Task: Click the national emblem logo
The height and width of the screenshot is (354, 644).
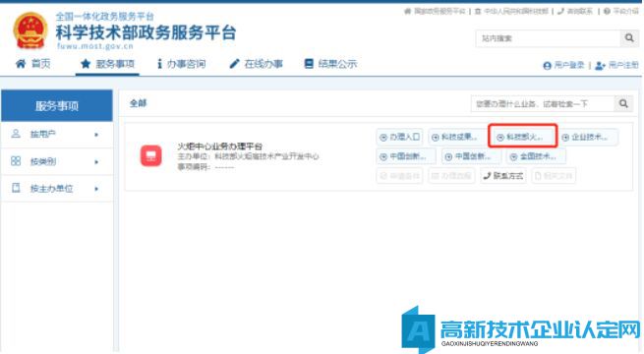Action: pos(30,30)
